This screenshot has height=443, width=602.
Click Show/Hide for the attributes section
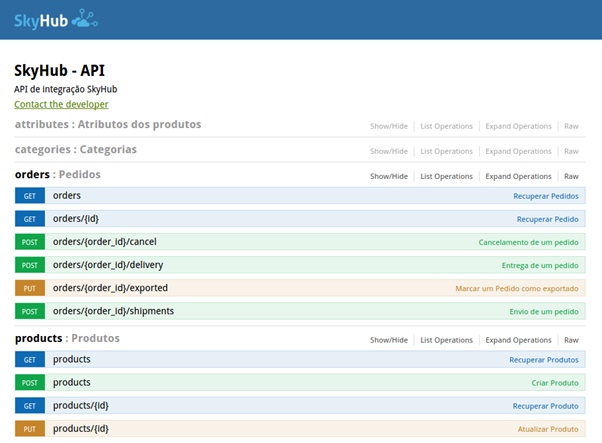click(389, 126)
